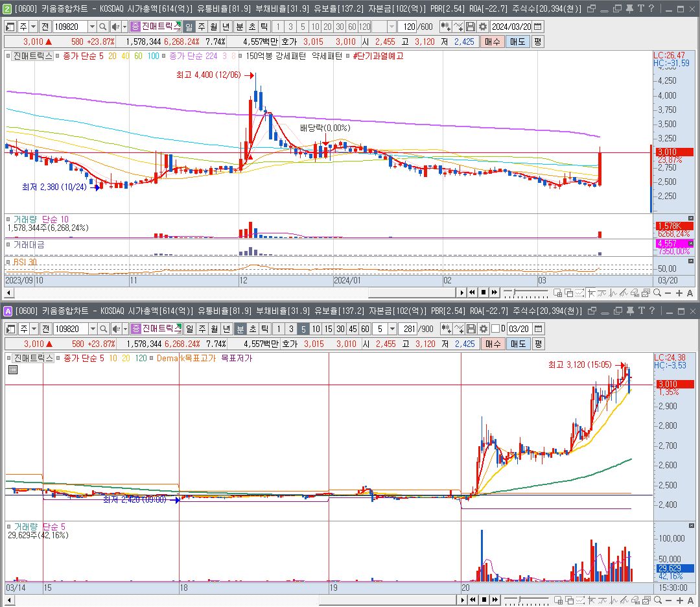Collapse the 거래량 volume pane in top chart

691,218
